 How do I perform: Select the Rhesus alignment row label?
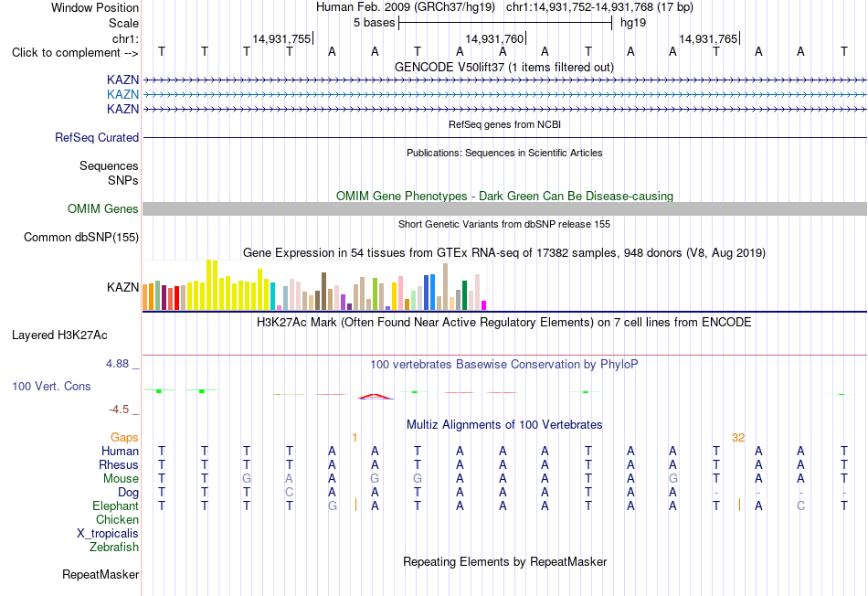coord(119,464)
